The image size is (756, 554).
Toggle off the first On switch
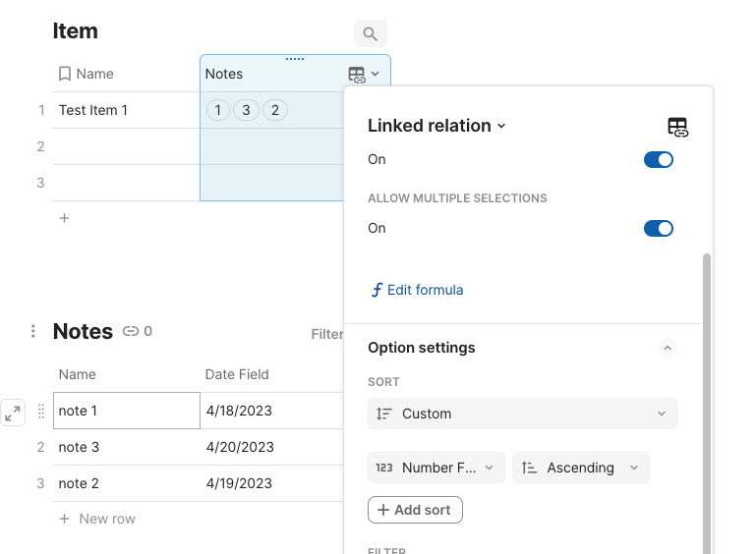(x=658, y=159)
